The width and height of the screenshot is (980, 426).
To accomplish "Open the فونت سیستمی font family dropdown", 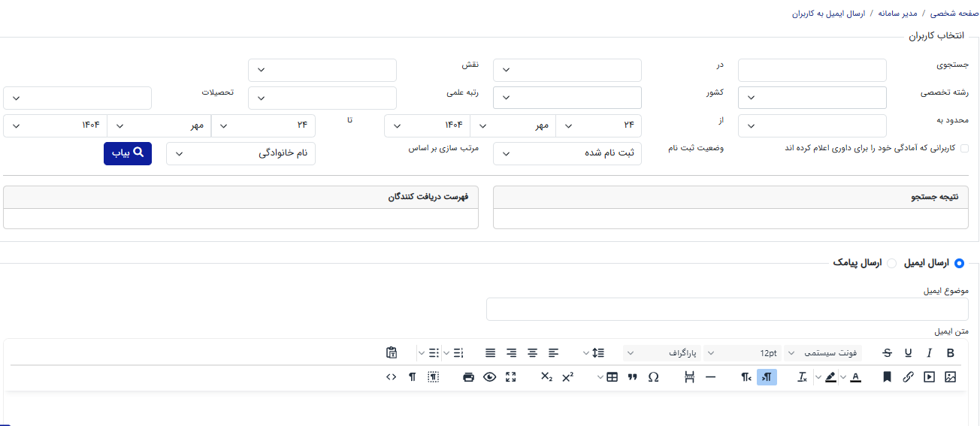I will click(823, 352).
